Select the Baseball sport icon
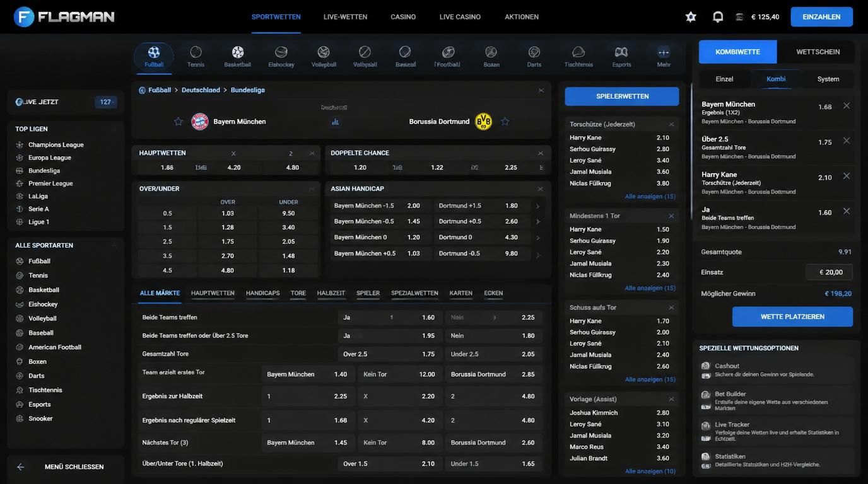The image size is (868, 484). [x=406, y=56]
